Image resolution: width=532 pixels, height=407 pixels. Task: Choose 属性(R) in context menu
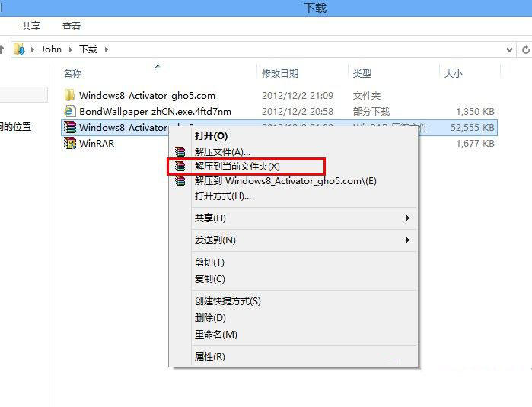(209, 357)
